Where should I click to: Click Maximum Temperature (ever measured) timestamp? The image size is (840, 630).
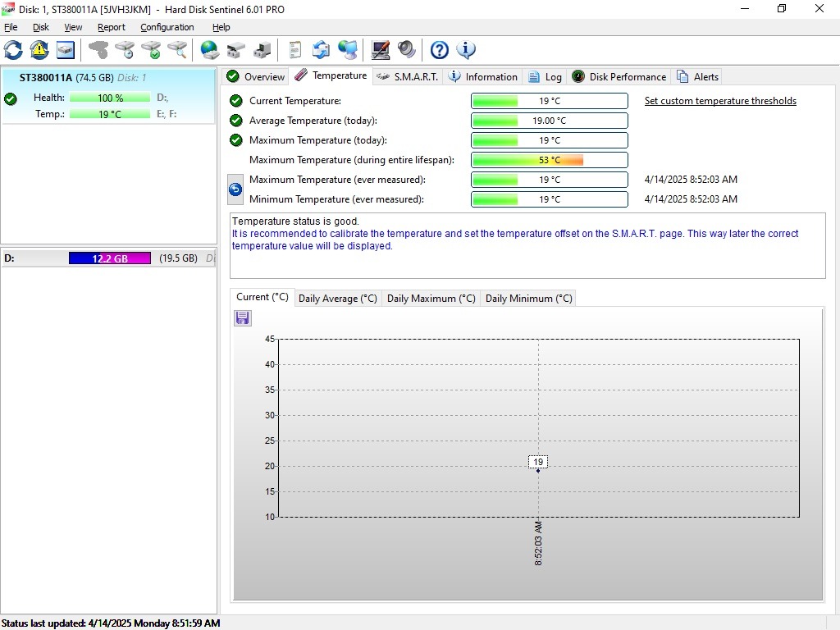[x=691, y=180]
